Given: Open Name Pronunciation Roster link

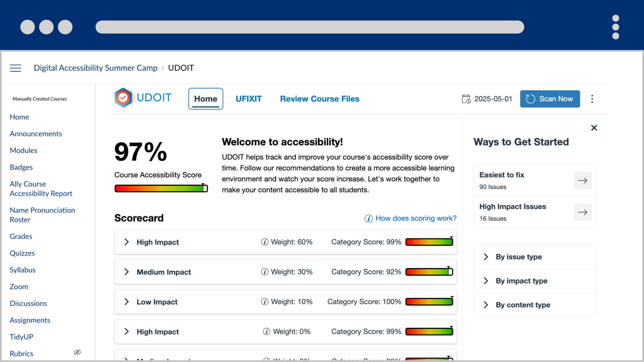Looking at the screenshot, I should [x=42, y=215].
